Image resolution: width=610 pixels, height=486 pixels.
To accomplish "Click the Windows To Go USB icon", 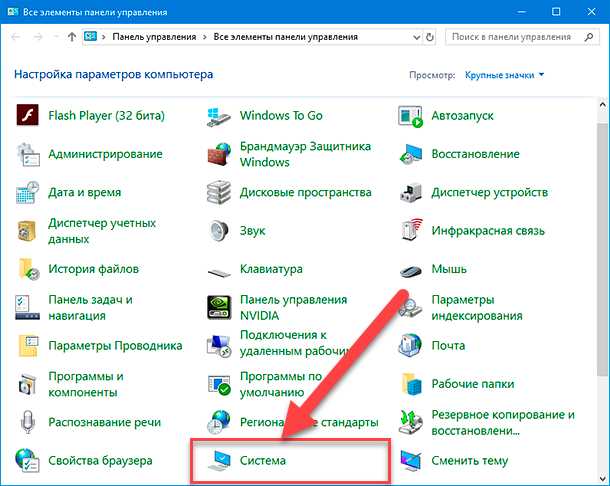I will pos(219,116).
